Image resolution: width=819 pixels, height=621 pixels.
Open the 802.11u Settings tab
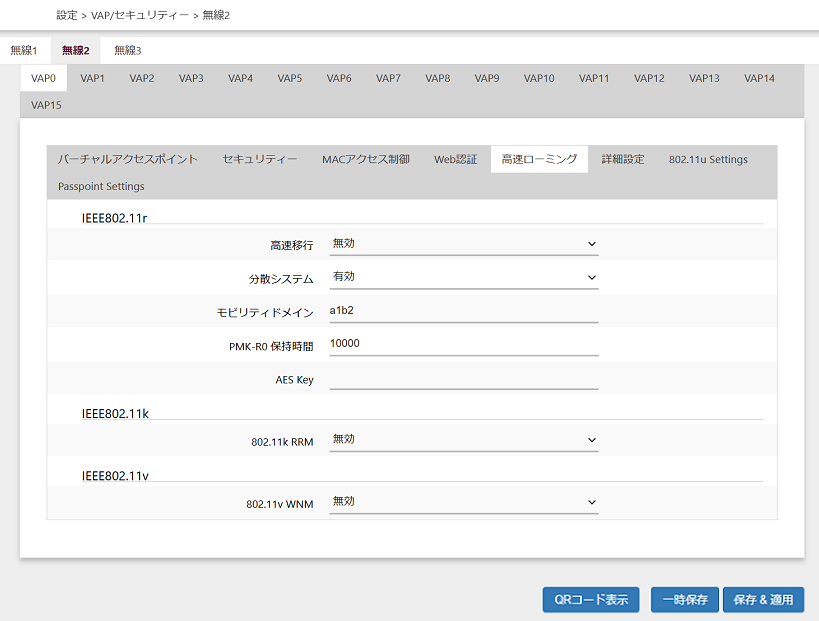tap(708, 159)
